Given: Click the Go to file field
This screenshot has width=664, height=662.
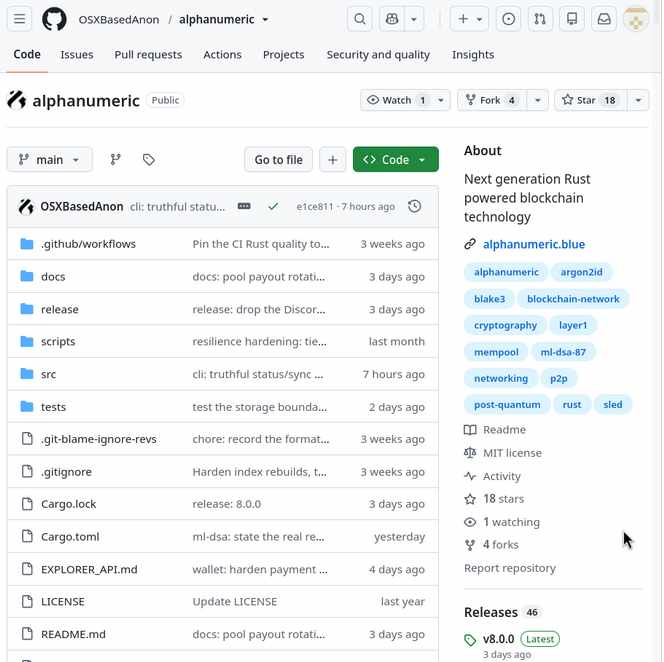Looking at the screenshot, I should point(278,160).
